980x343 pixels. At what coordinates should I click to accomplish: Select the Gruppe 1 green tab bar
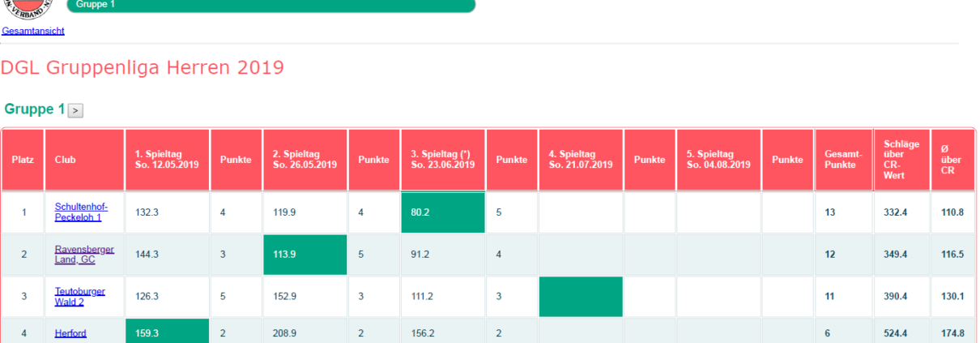pos(271,6)
